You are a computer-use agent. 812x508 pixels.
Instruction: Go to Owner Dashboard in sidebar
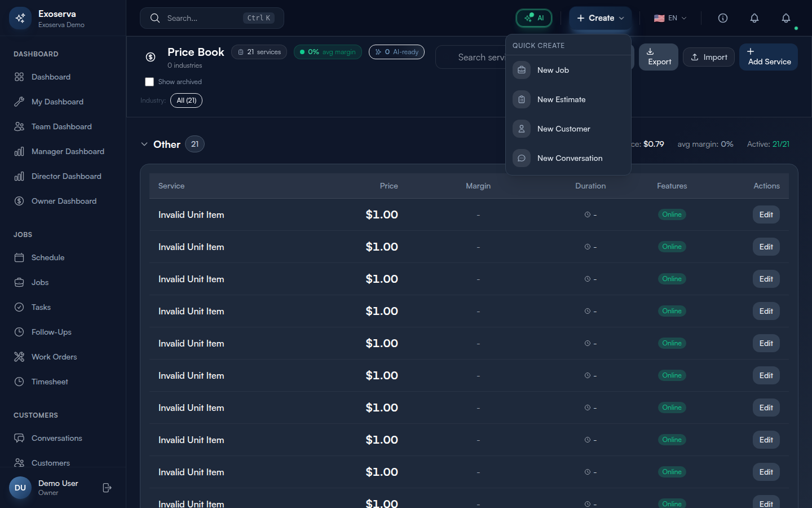pyautogui.click(x=64, y=201)
